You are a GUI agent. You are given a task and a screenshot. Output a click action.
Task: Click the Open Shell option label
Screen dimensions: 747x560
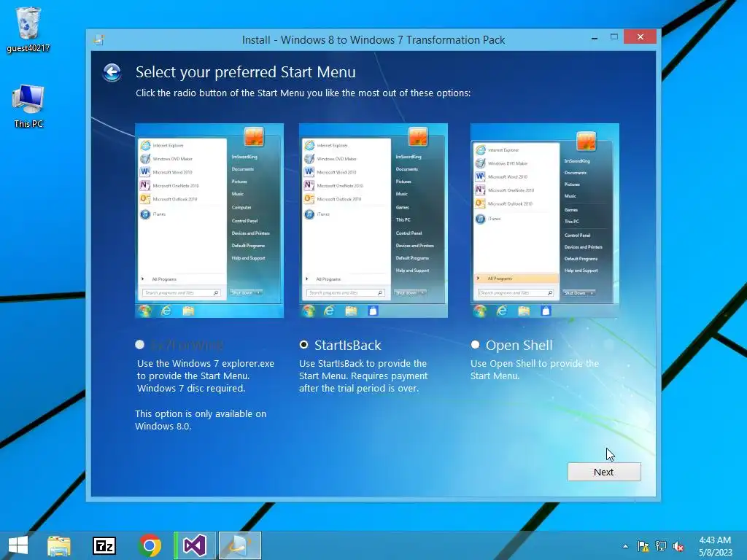tap(519, 345)
